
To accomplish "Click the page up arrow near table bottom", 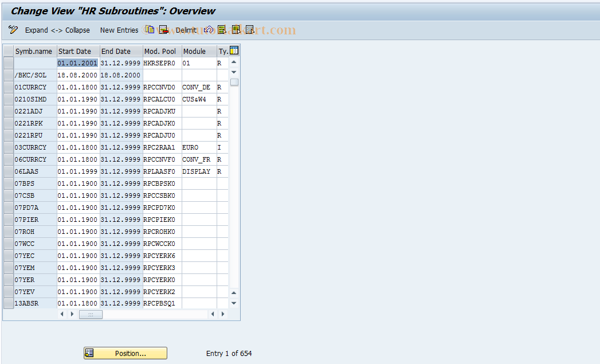I will 234,293.
